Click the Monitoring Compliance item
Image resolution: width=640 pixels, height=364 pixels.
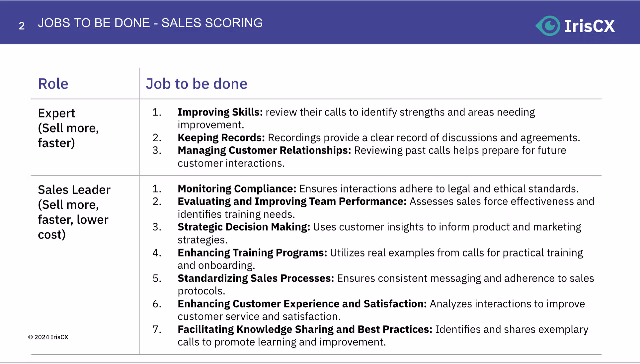tap(378, 188)
